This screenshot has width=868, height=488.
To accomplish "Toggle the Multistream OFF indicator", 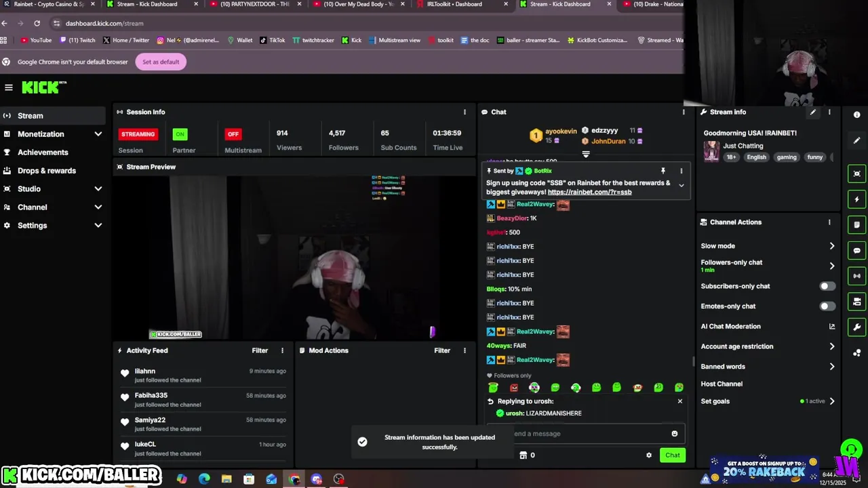I will pyautogui.click(x=233, y=134).
